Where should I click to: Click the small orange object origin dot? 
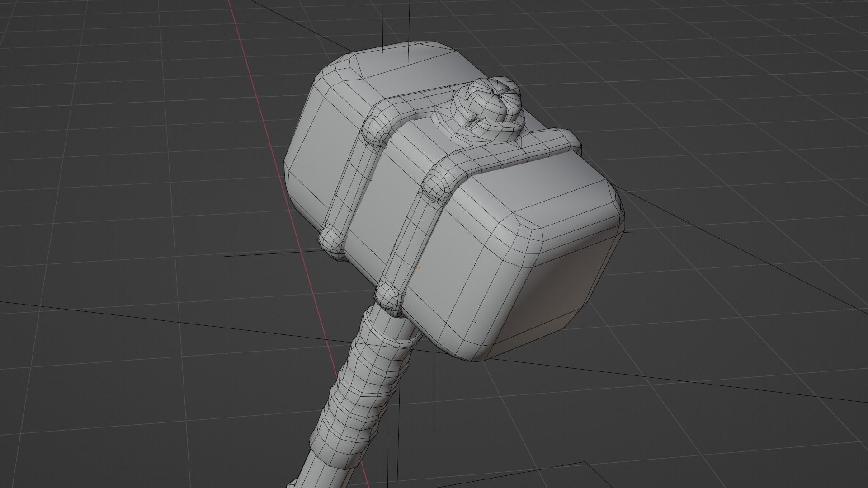pos(418,268)
